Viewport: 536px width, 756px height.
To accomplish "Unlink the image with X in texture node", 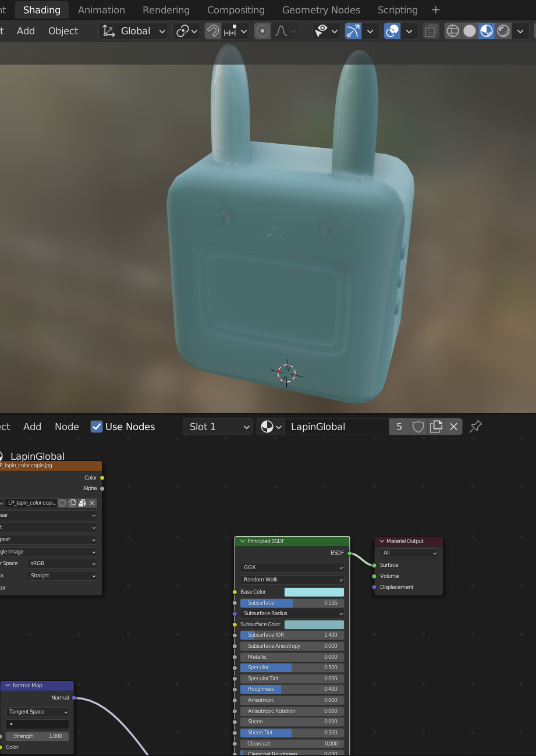I will click(x=92, y=503).
